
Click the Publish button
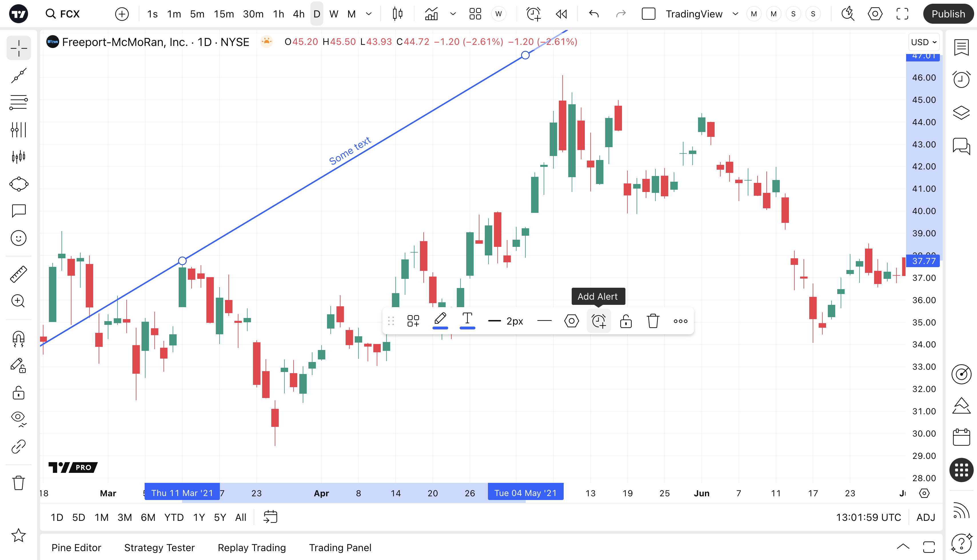(948, 14)
